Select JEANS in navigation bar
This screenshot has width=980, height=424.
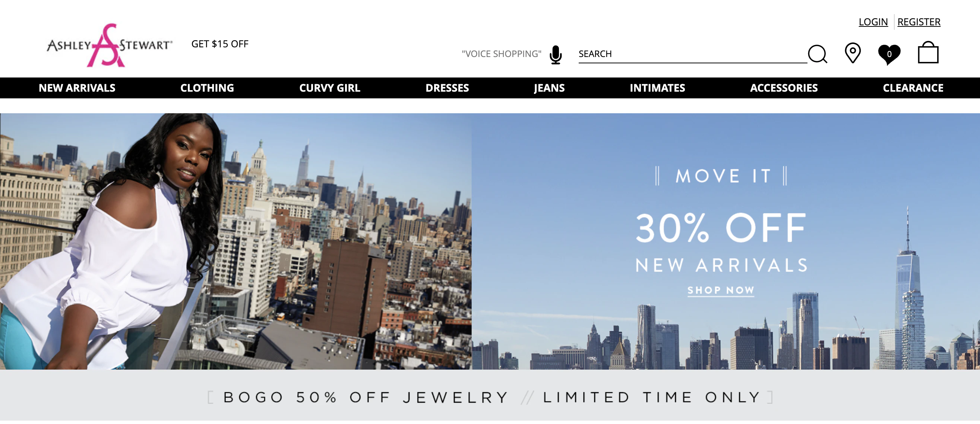point(549,88)
